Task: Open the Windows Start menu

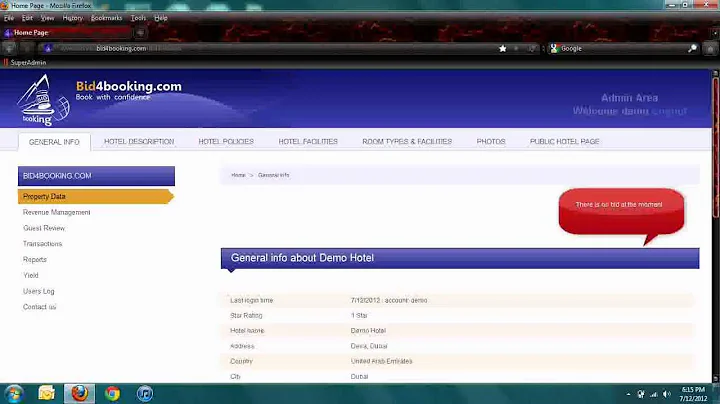Action: pos(14,394)
